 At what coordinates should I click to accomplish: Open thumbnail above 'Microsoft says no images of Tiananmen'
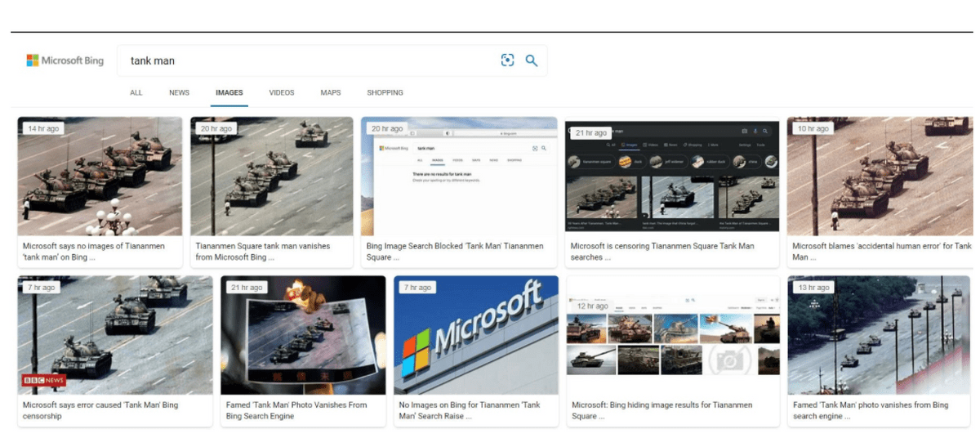[100, 177]
